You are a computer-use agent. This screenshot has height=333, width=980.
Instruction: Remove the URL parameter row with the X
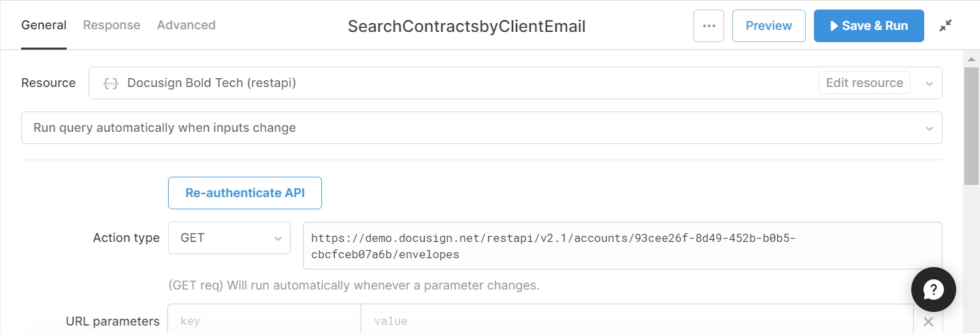click(x=928, y=321)
